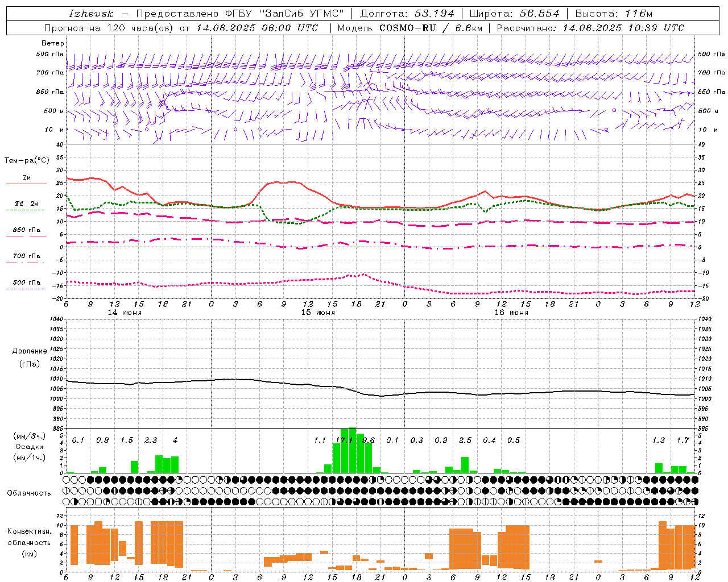
Task: Click the 15 июня date label
Action: pos(318,313)
